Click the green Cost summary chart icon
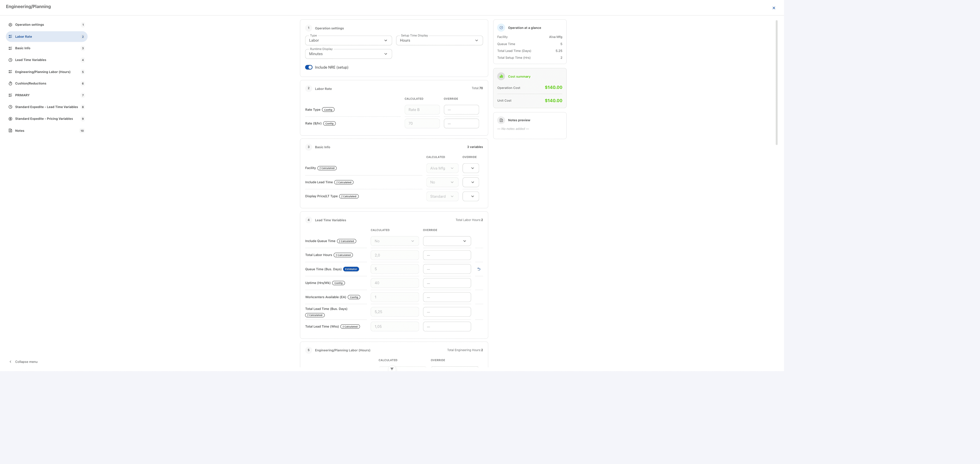This screenshot has width=980, height=464. [x=501, y=77]
